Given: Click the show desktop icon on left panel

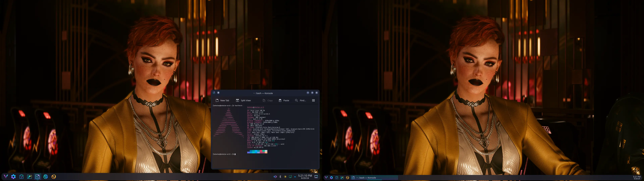Looking at the screenshot, I should 316,176.
